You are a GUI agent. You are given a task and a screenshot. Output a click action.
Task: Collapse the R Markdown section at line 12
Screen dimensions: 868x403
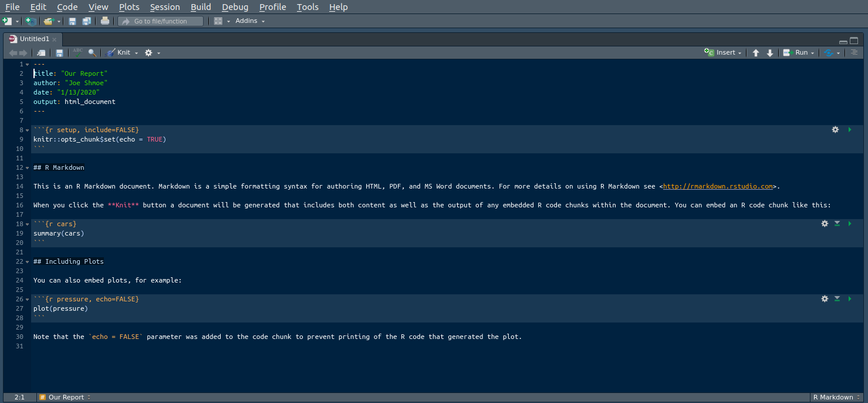[27, 167]
